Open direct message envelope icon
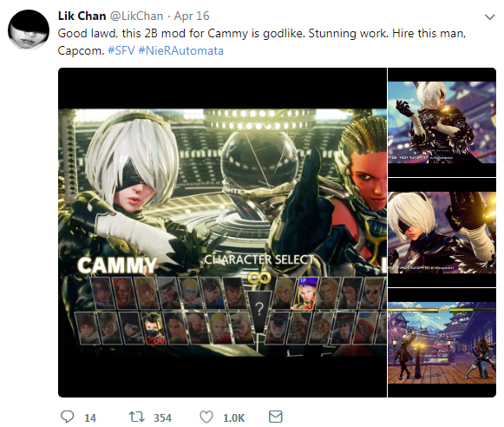 [x=276, y=417]
